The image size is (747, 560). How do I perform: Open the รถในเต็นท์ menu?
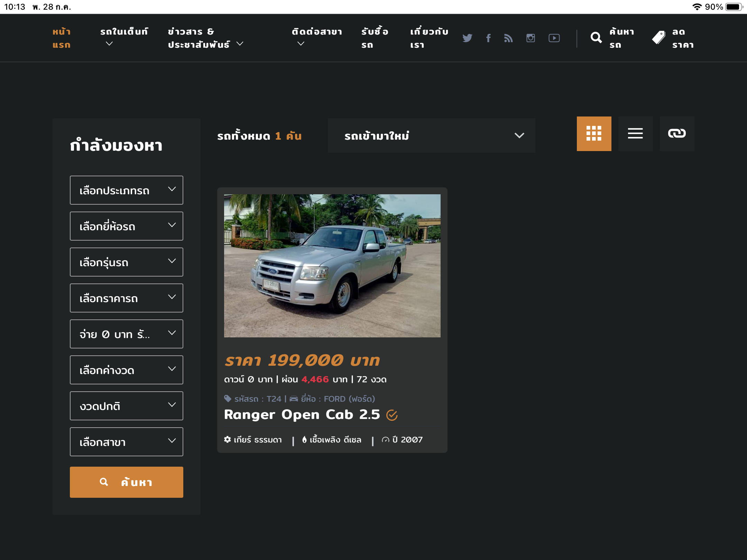pos(124,37)
